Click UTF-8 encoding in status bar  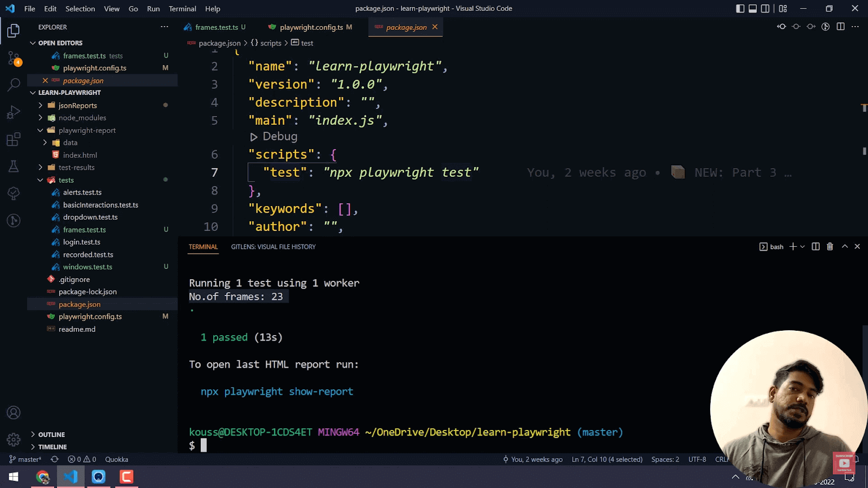[x=697, y=459]
